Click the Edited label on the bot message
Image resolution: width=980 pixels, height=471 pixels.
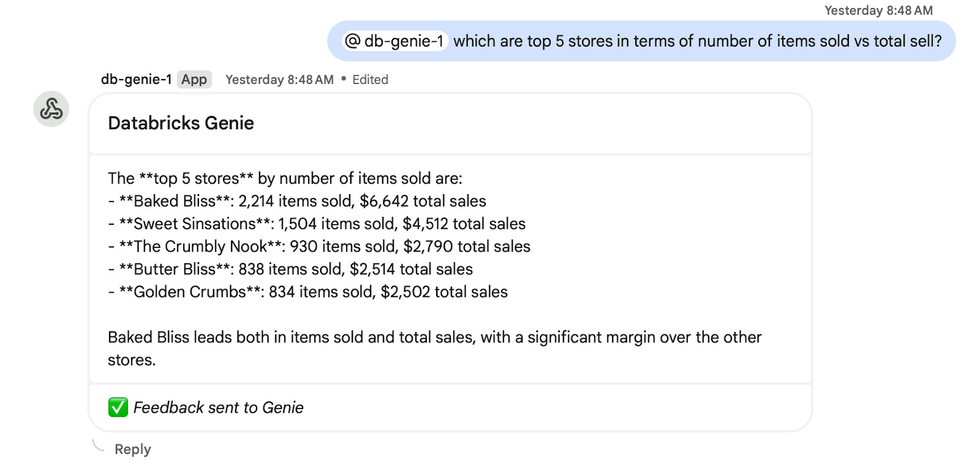(x=370, y=80)
